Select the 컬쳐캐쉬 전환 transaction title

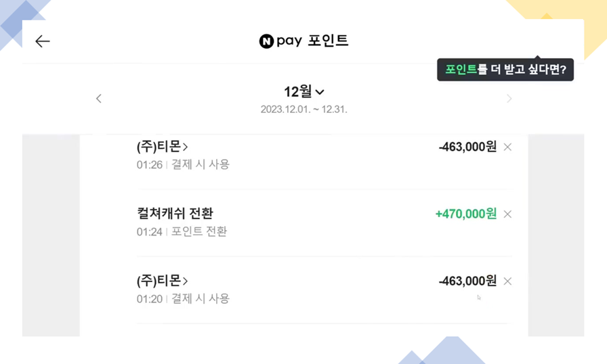175,213
